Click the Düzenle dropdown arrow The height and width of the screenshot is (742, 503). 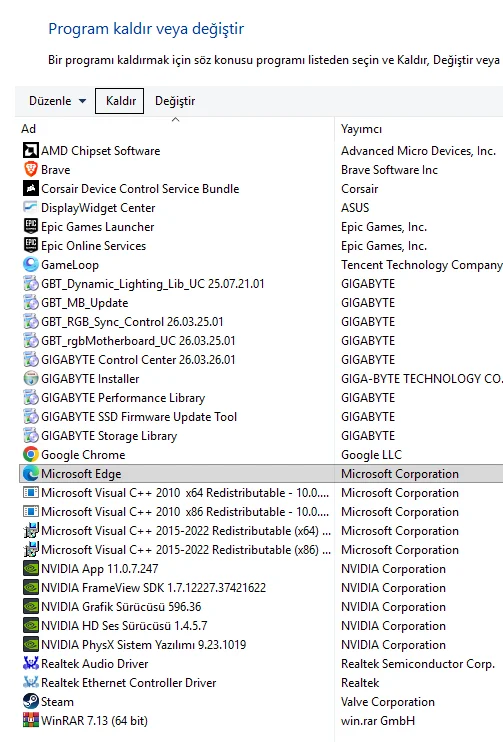pos(82,101)
